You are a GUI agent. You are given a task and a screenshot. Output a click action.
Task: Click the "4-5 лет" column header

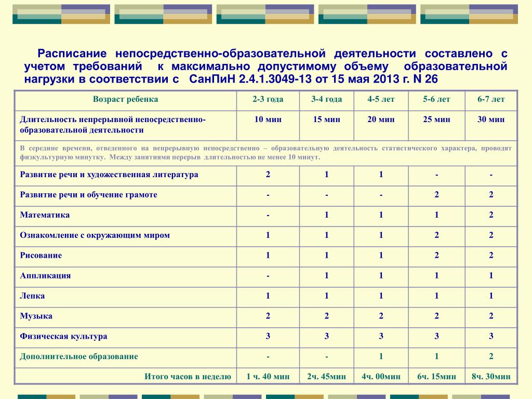381,99
